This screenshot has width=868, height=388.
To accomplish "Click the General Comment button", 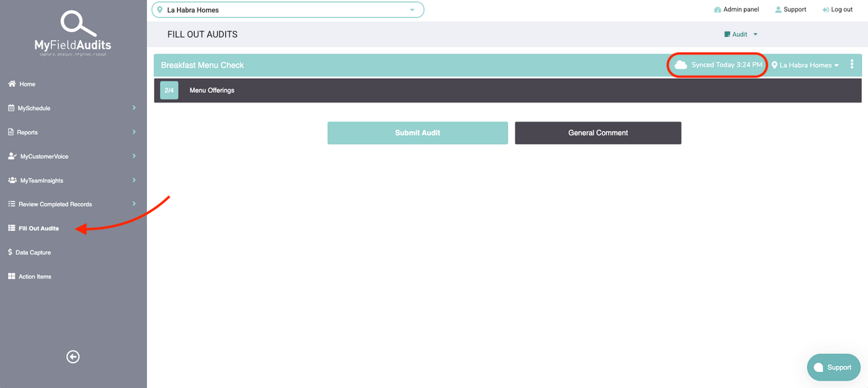I will coord(598,133).
